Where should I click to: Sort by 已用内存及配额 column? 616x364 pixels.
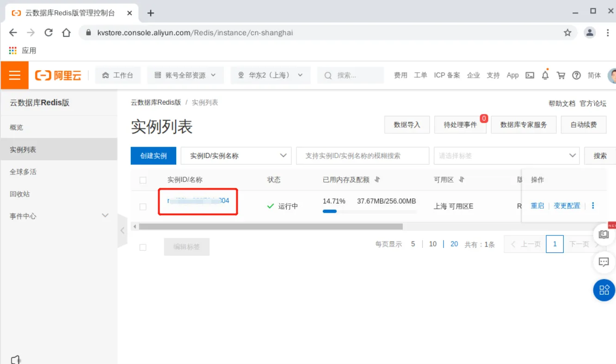377,179
